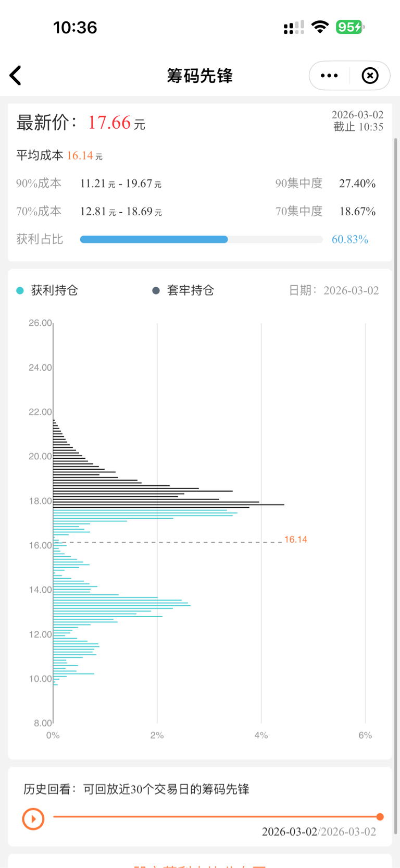Tap the back arrow icon
Screen dimensions: 400x868
pyautogui.click(x=16, y=76)
